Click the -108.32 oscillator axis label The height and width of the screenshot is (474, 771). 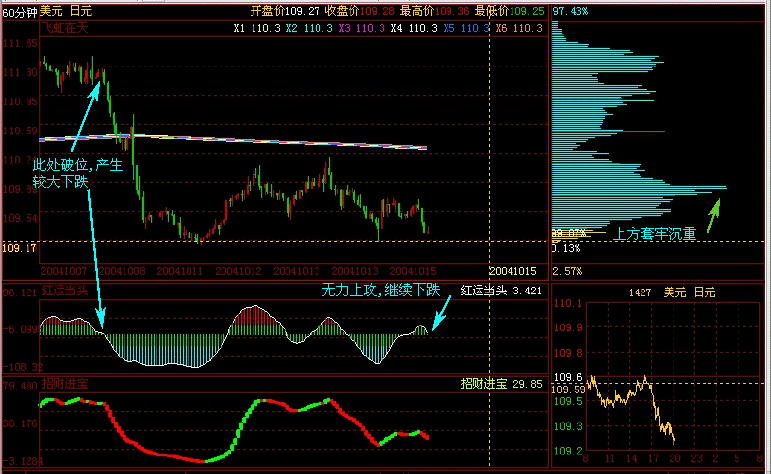pos(23,367)
